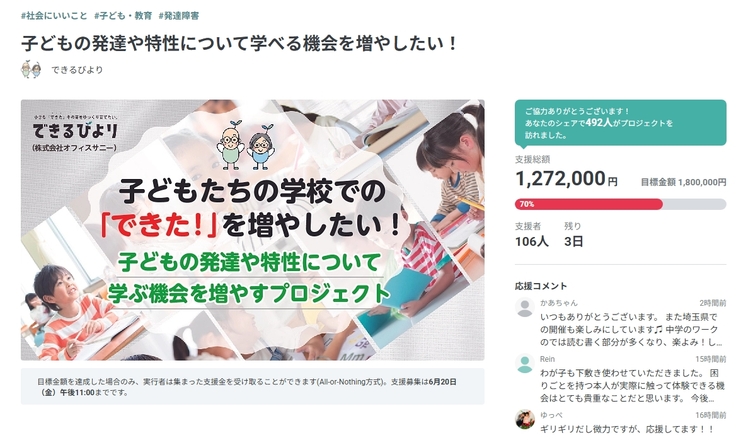The width and height of the screenshot is (736, 445).
Task: Open かあちゃん commenter avatar
Action: tap(525, 307)
